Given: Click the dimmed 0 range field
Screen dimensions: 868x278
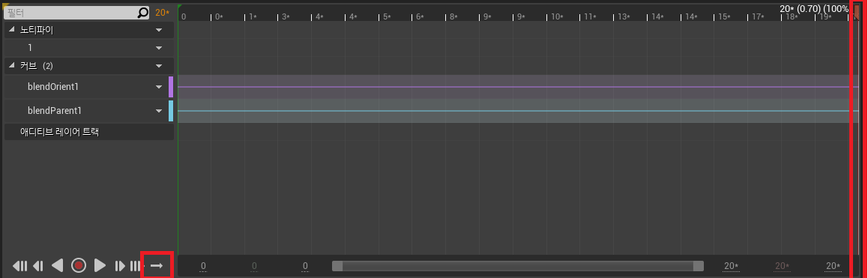Looking at the screenshot, I should point(254,266).
